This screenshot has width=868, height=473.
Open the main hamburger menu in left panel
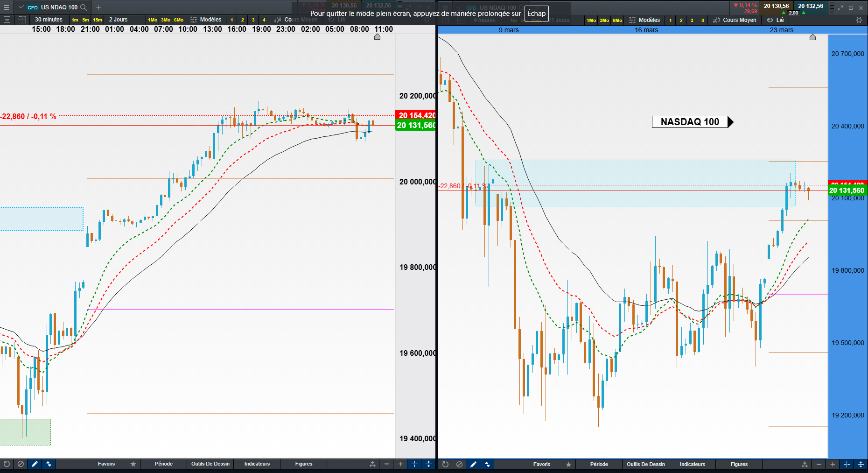(x=7, y=7)
